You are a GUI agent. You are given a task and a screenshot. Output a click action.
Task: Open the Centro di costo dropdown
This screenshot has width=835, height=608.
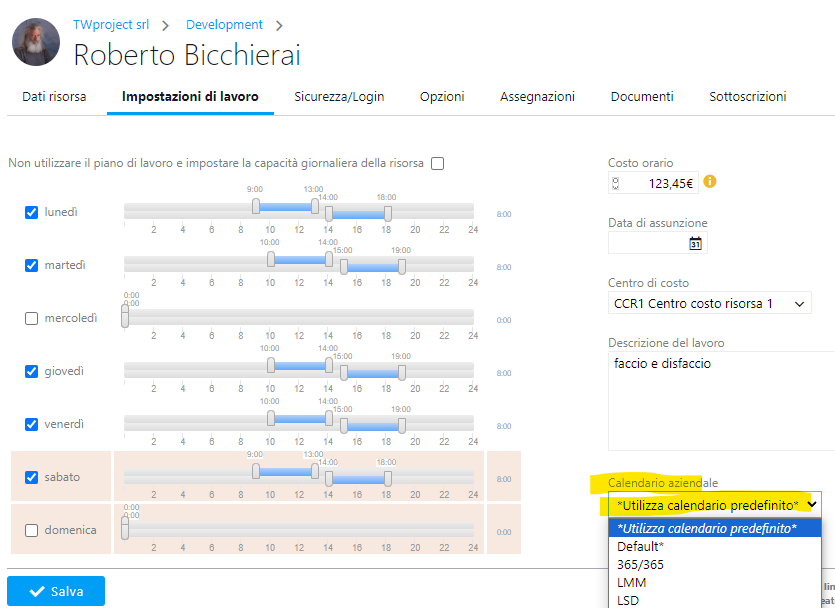click(x=712, y=305)
